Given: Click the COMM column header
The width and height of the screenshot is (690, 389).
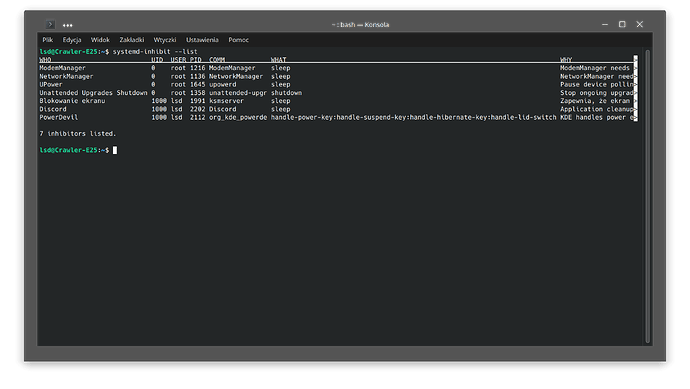Looking at the screenshot, I should (217, 59).
